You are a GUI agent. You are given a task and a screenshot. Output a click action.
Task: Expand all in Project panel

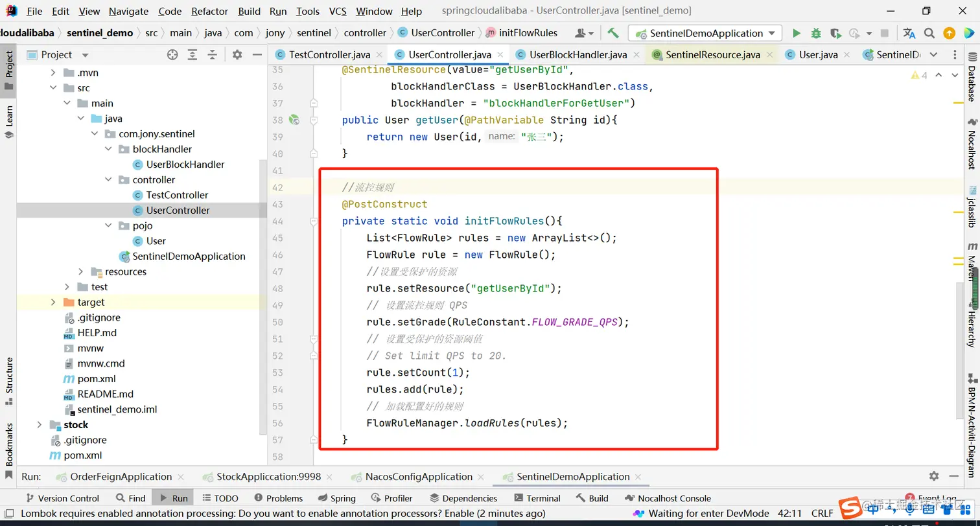pyautogui.click(x=192, y=55)
